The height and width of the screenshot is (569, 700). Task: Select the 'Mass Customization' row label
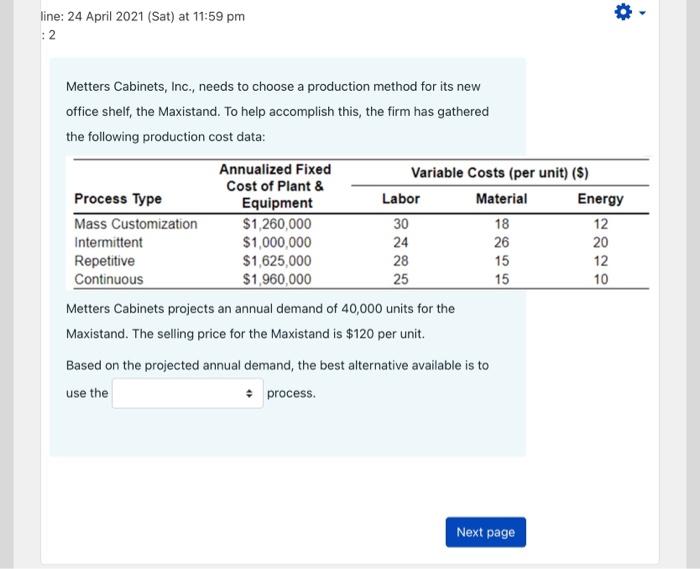[x=136, y=224]
